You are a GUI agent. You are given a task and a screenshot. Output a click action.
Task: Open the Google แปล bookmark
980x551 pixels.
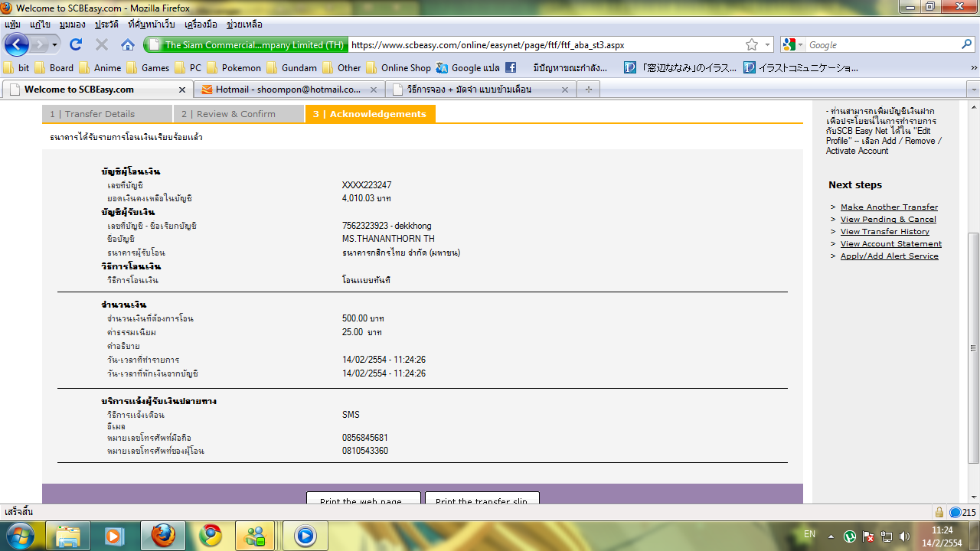[x=468, y=67]
